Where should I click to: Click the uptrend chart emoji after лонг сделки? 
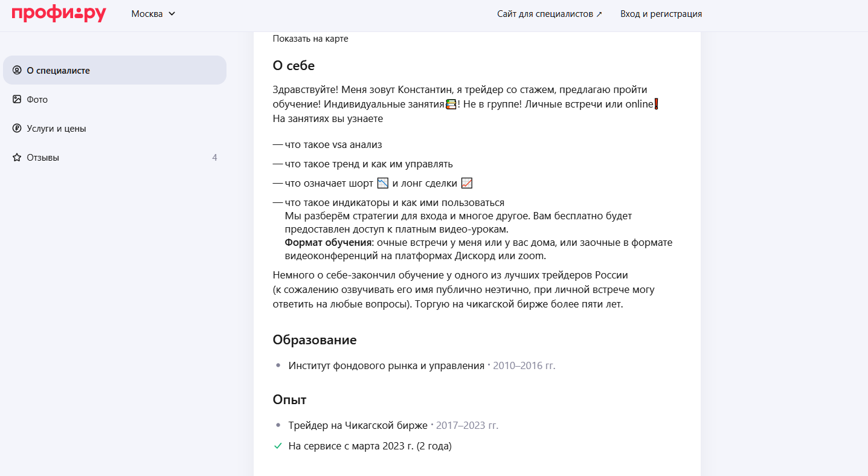click(x=466, y=183)
